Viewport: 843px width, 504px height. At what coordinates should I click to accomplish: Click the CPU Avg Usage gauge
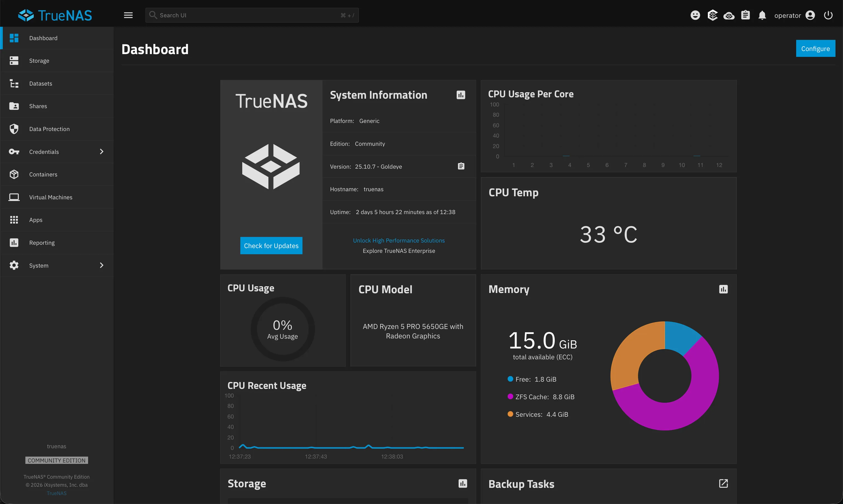pyautogui.click(x=283, y=329)
